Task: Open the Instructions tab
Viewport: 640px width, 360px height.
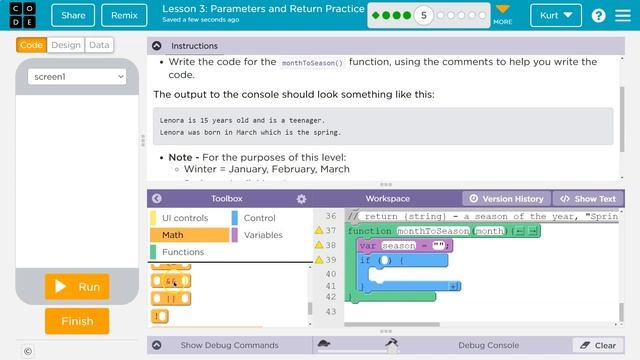Action: (x=194, y=46)
